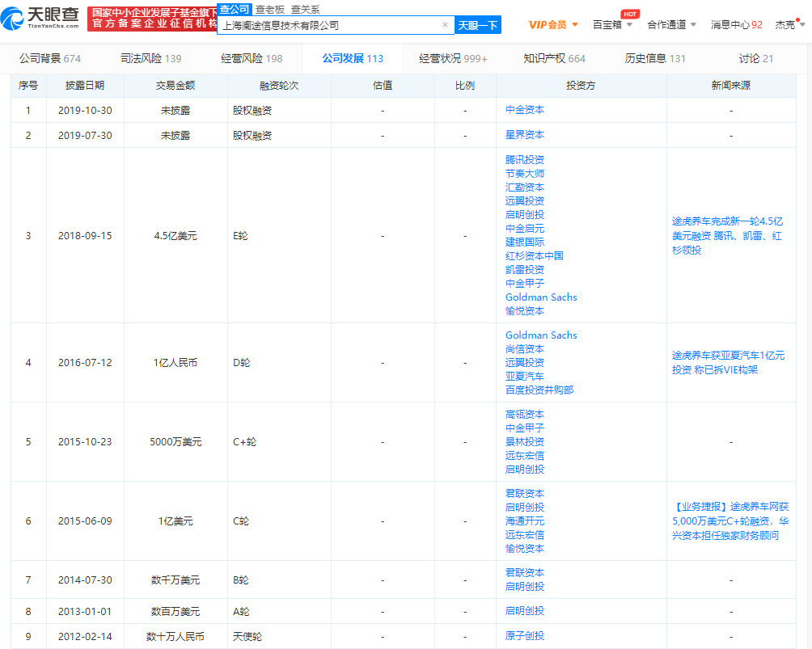
Task: Open the 百宝箱 dropdown menu
Action: click(612, 24)
